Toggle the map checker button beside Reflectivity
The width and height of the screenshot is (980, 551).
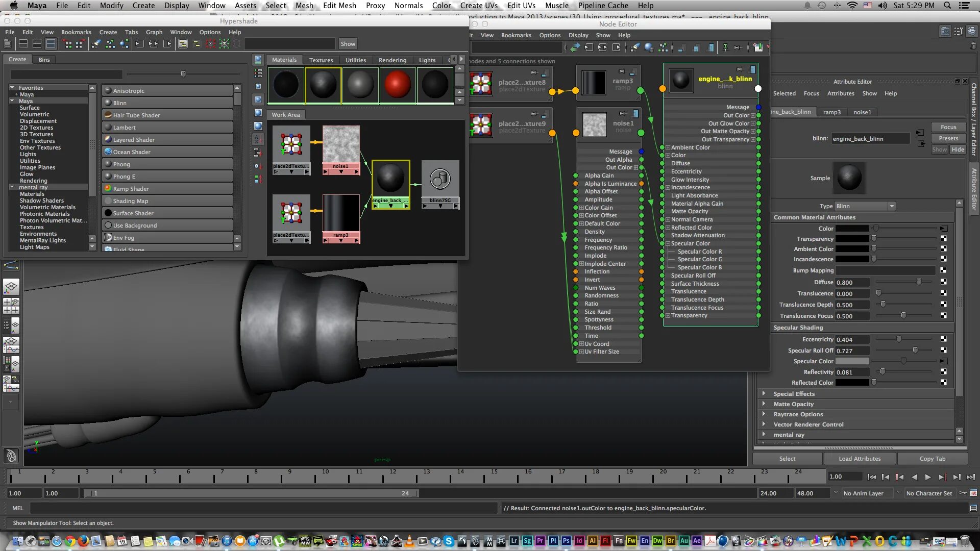943,372
